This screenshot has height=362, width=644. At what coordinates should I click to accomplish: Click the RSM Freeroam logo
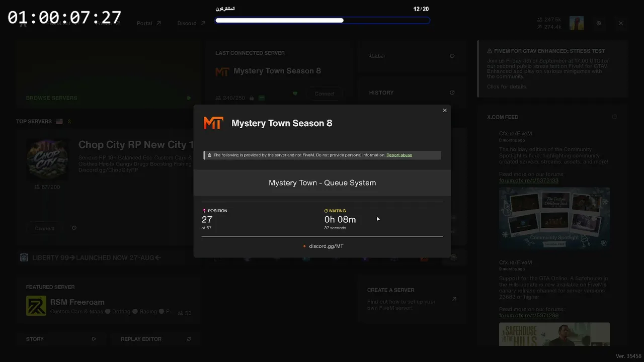pyautogui.click(x=36, y=306)
